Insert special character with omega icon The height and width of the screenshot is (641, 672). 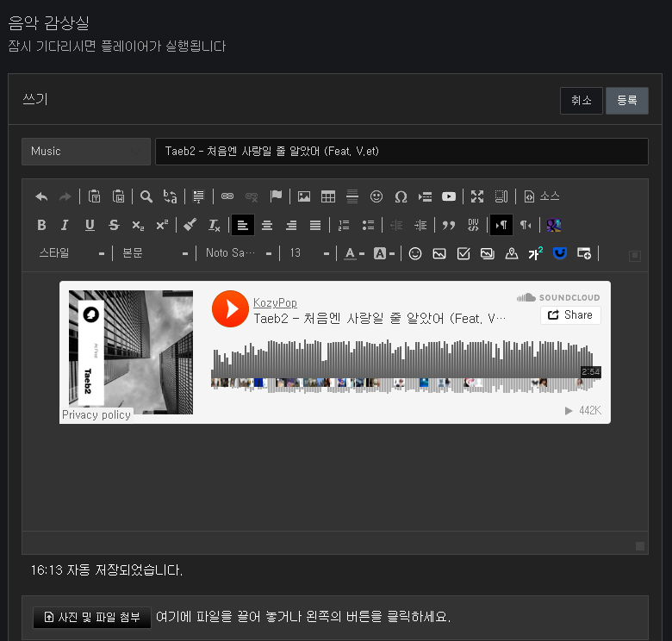click(x=401, y=196)
